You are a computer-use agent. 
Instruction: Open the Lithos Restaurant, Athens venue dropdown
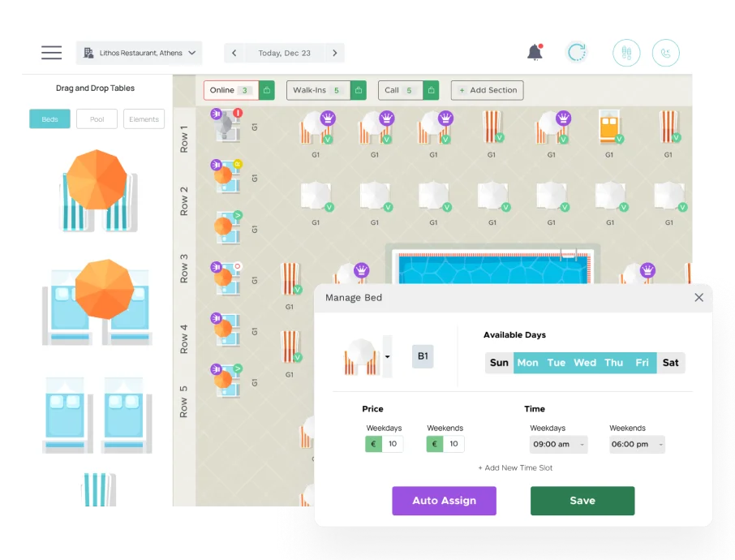click(140, 53)
